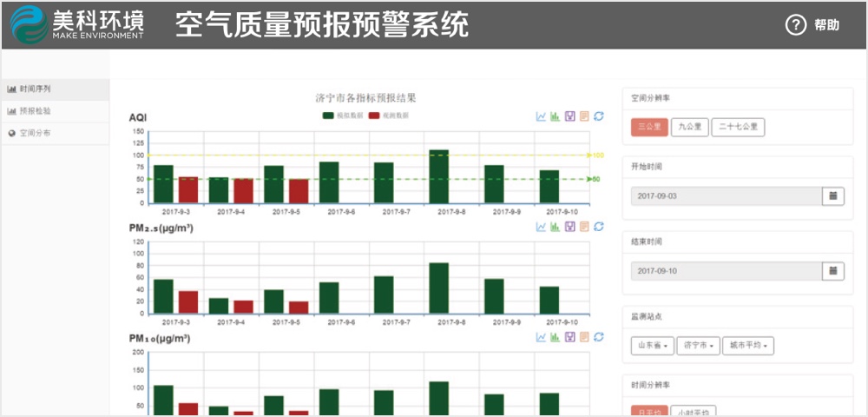The image size is (868, 417).
Task: Select 二十七公里 spatial resolution
Action: pyautogui.click(x=738, y=127)
